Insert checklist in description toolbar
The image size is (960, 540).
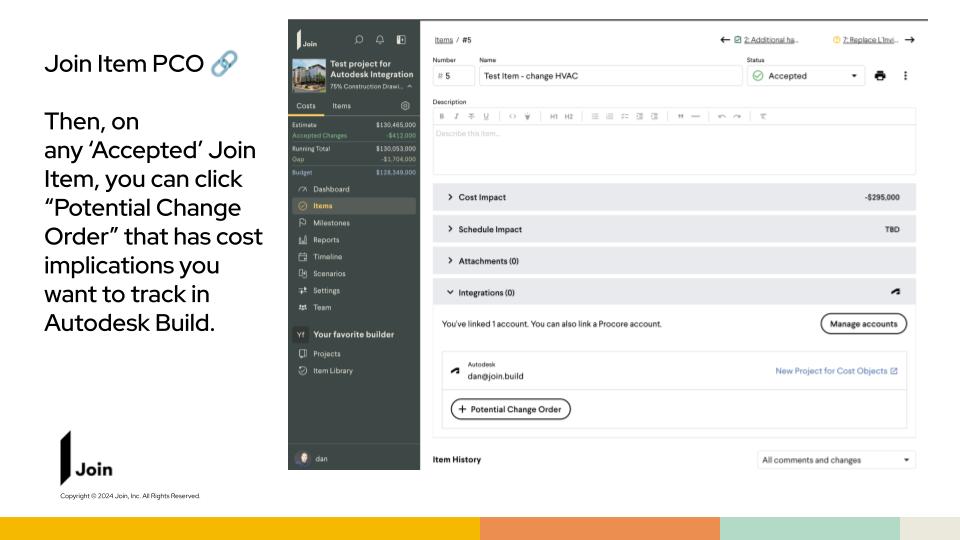(x=624, y=116)
